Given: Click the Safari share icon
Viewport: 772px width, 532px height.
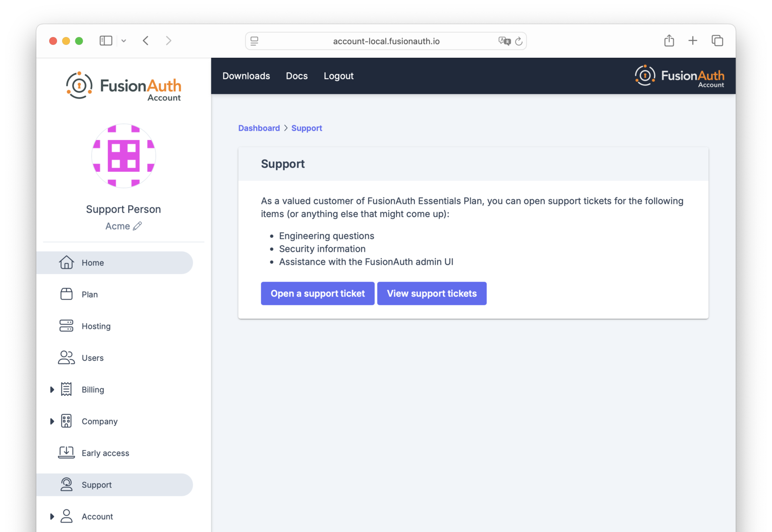Looking at the screenshot, I should tap(669, 41).
